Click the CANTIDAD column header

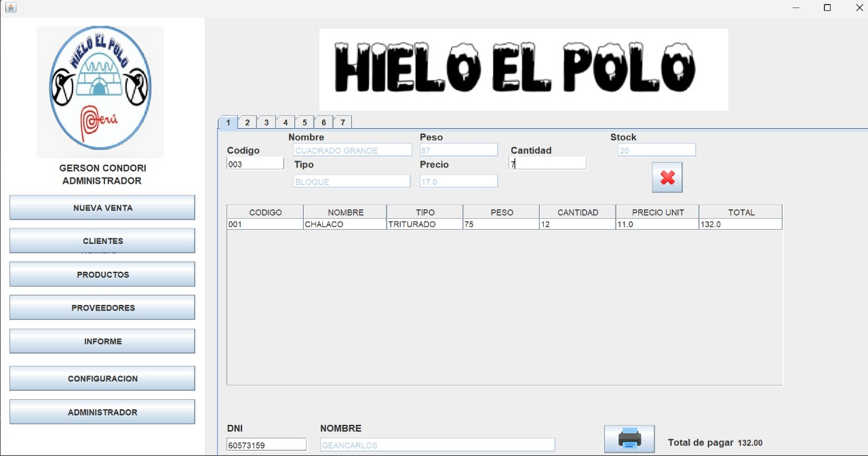point(578,212)
